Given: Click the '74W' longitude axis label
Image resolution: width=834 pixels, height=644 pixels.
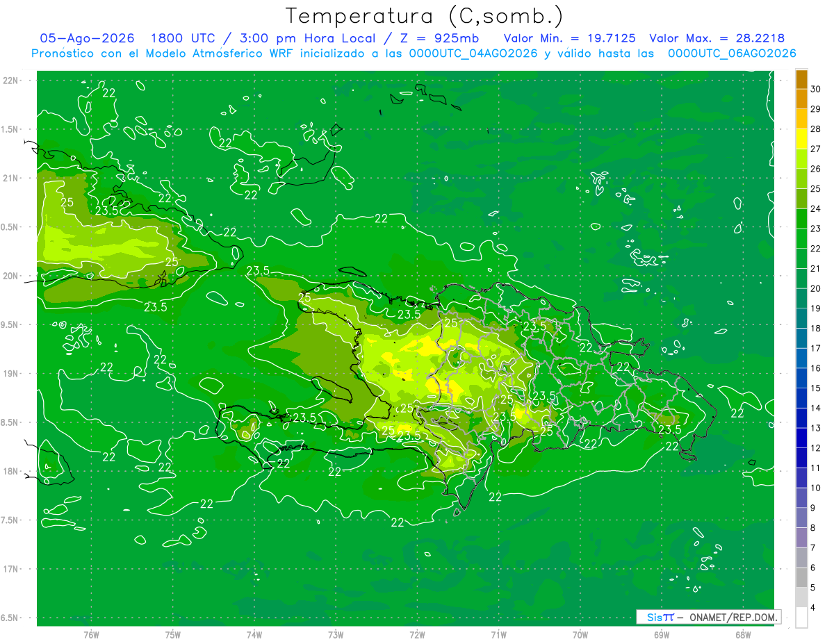Looking at the screenshot, I should pyautogui.click(x=254, y=635).
